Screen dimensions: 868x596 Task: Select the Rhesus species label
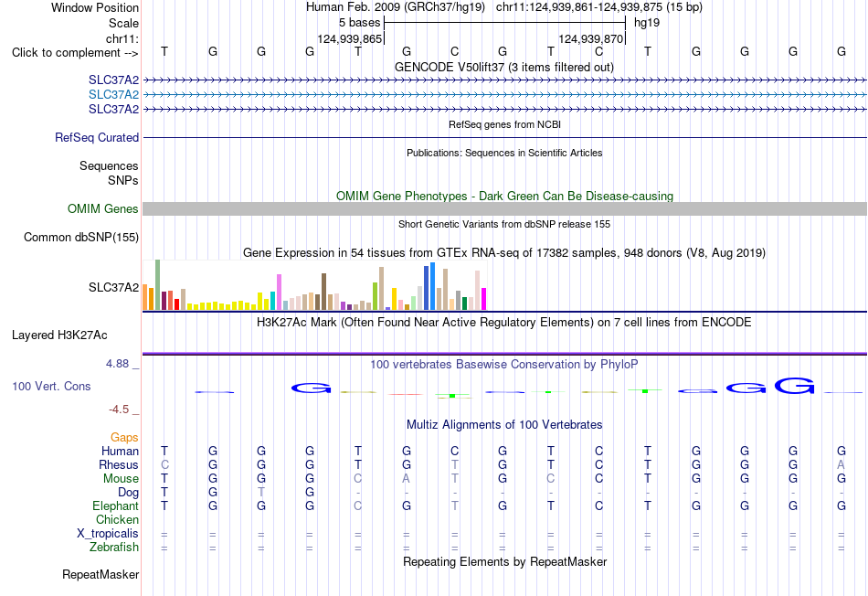[119, 464]
